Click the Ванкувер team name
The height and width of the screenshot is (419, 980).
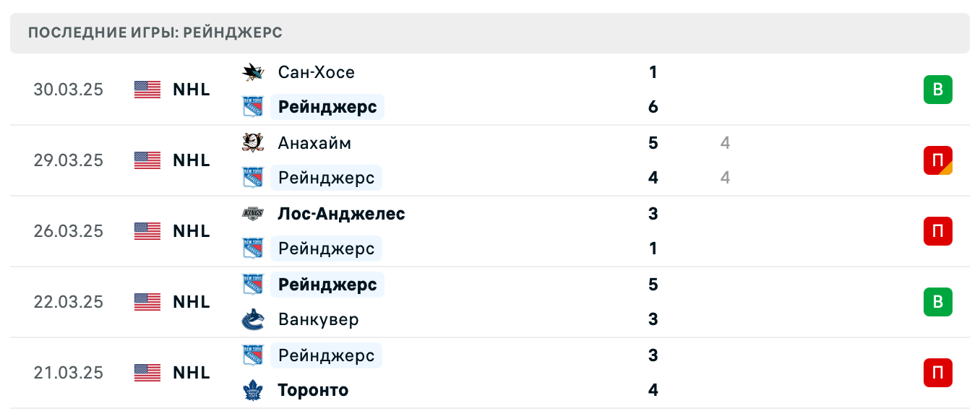(x=318, y=319)
